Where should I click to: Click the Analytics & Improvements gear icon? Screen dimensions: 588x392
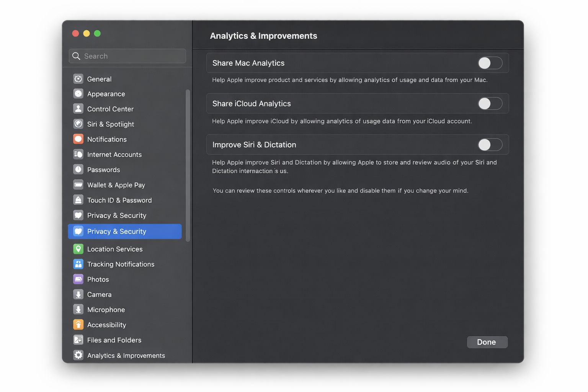tap(78, 355)
